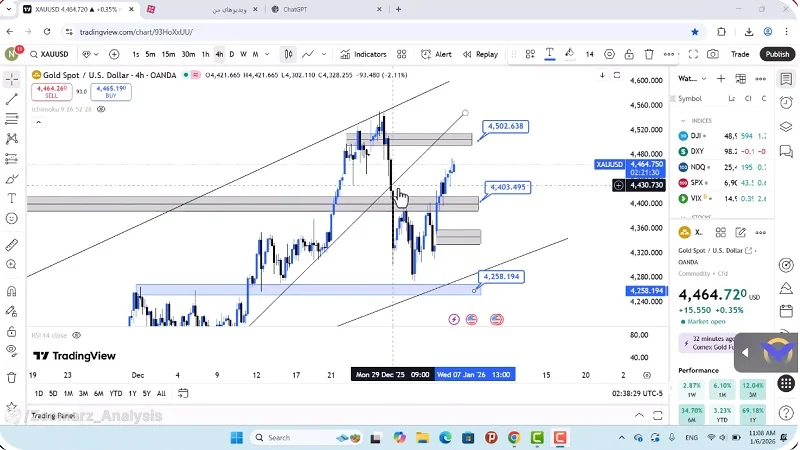
Task: Click the Publish button
Action: pyautogui.click(x=776, y=54)
